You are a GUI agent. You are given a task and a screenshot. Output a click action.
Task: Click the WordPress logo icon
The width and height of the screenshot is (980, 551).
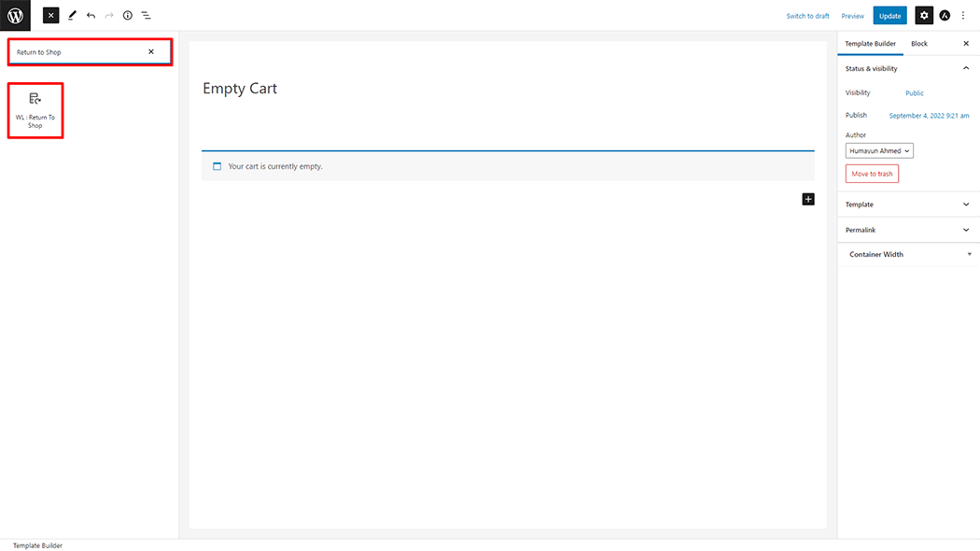tap(15, 15)
